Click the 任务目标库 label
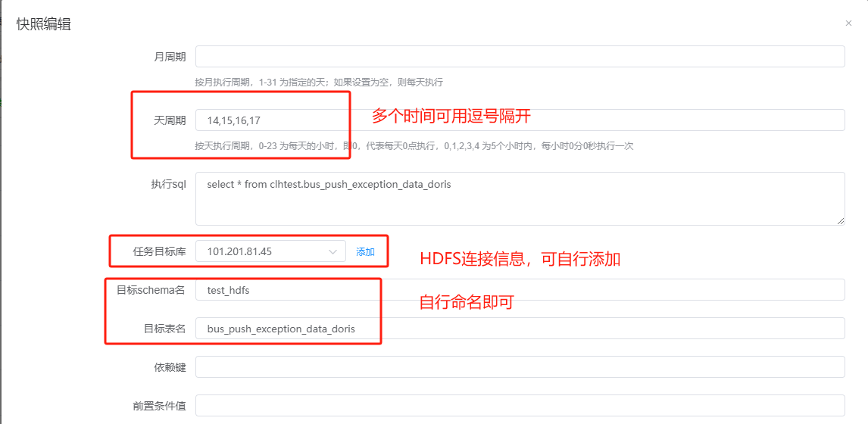 [160, 251]
